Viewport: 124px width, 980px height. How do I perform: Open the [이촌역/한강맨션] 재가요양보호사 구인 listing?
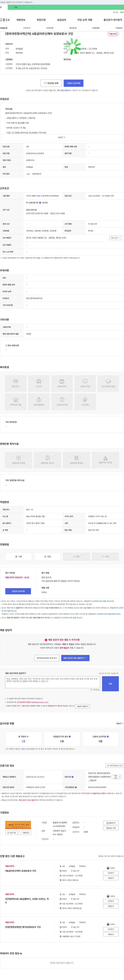[x=23, y=927]
